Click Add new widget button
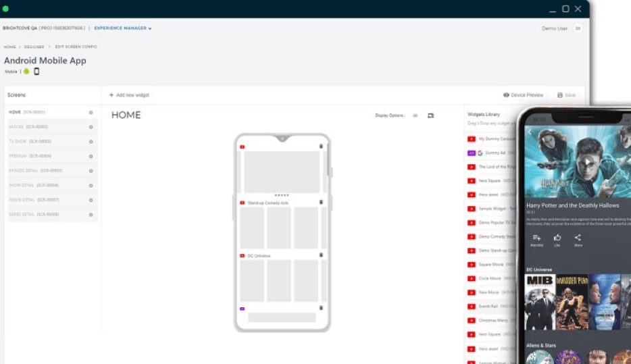The width and height of the screenshot is (631, 364). pyautogui.click(x=129, y=95)
